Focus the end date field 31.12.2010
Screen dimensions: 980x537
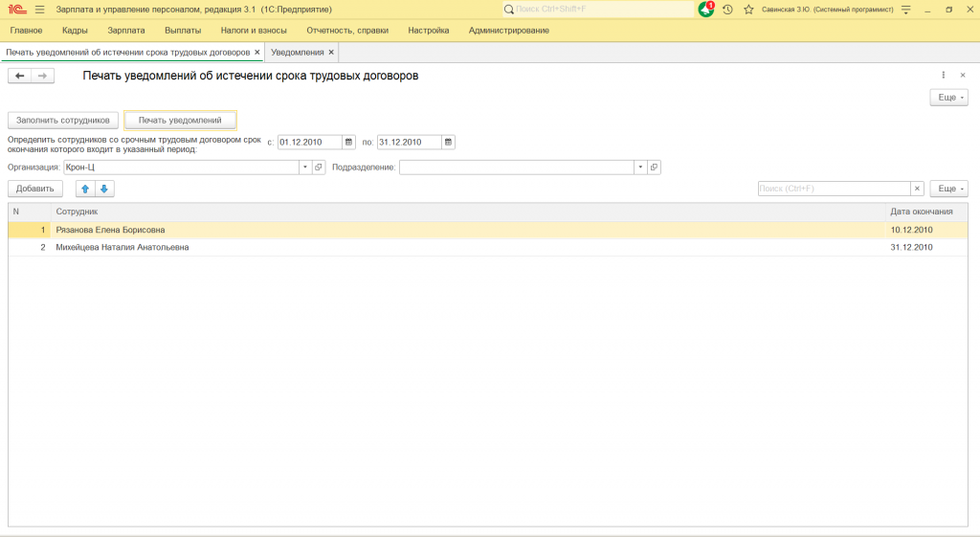410,142
